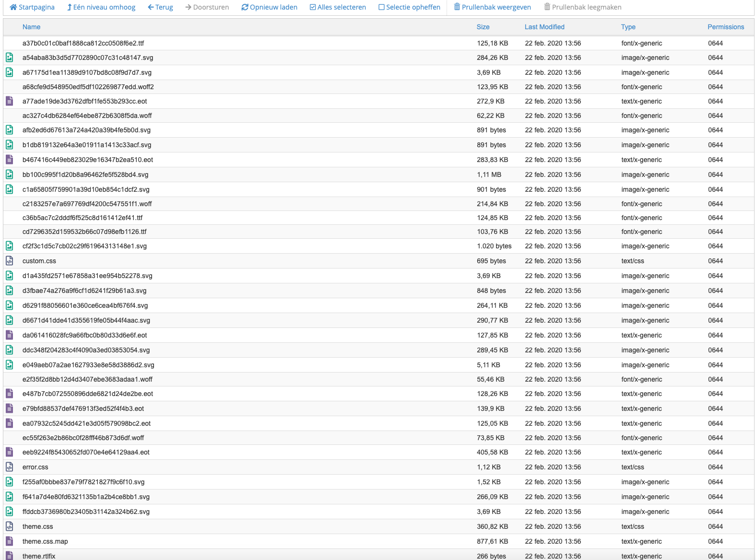Click image icon of a54aba83b3d5d7702890c07c31c48147.svg

tap(9, 58)
